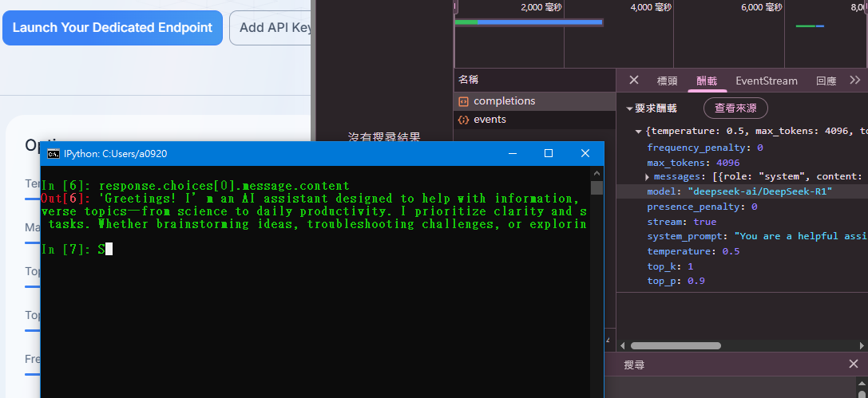
Task: Select the events network request
Action: [489, 120]
